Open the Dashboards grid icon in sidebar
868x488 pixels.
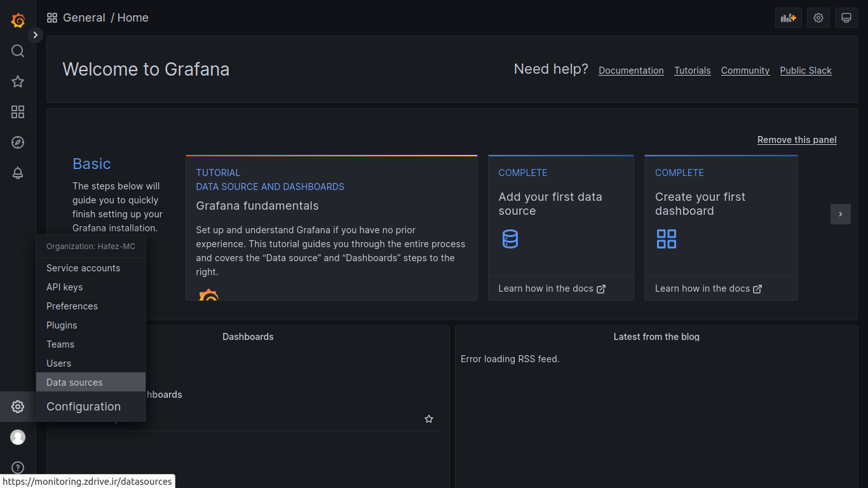point(18,112)
